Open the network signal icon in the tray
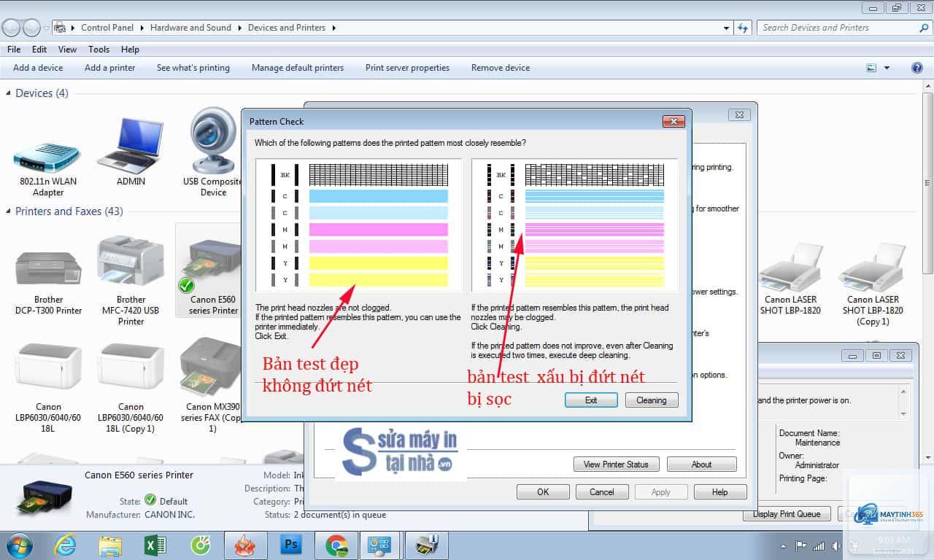 point(819,545)
